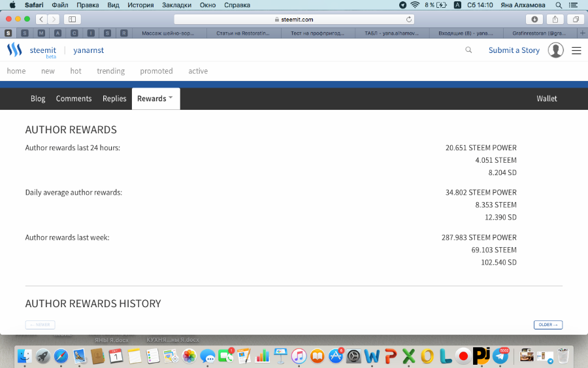Open Spotlight search in menu bar
This screenshot has height=368, width=588.
click(x=559, y=5)
